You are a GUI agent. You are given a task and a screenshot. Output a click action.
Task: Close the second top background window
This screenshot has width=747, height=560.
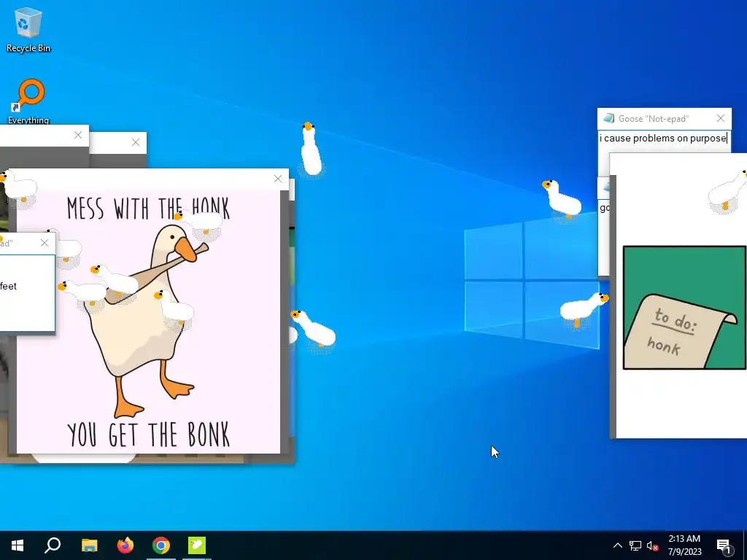click(x=135, y=142)
